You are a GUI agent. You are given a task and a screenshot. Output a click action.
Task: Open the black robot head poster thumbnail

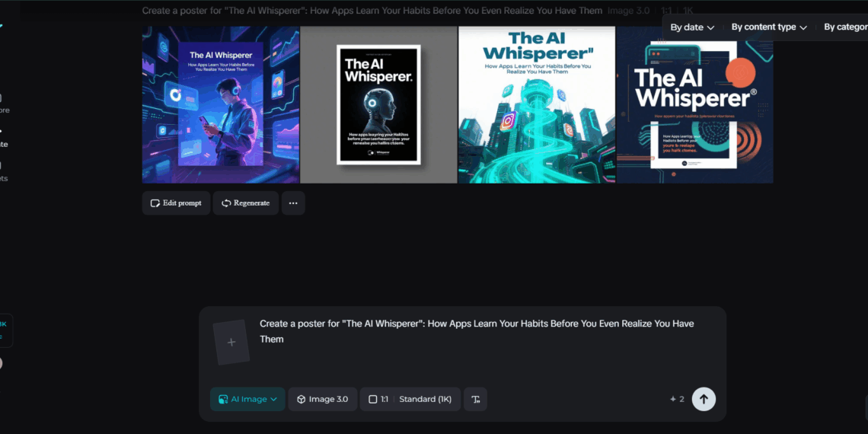[378, 104]
